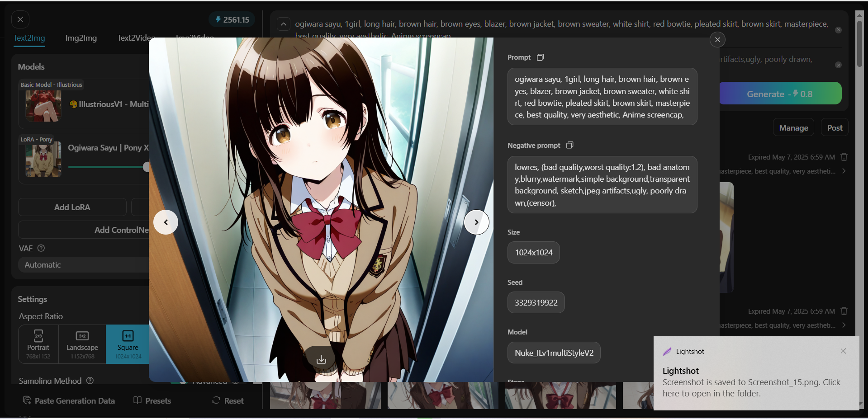Delete the second expired generation entry

(x=844, y=311)
